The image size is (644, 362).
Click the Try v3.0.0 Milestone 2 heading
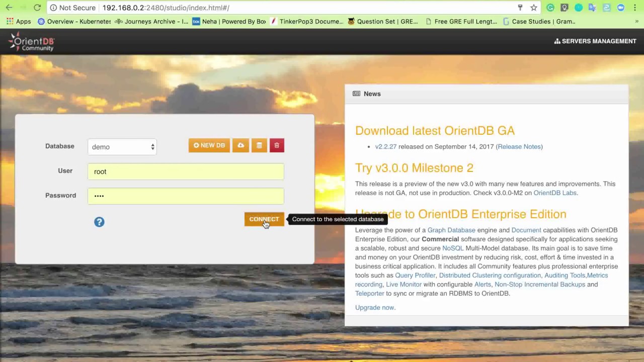coord(414,168)
